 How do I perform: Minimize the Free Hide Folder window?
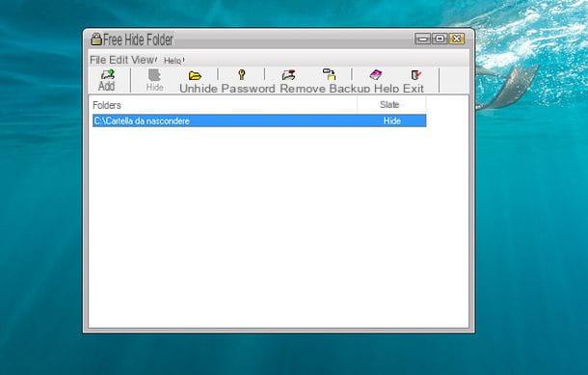(422, 39)
